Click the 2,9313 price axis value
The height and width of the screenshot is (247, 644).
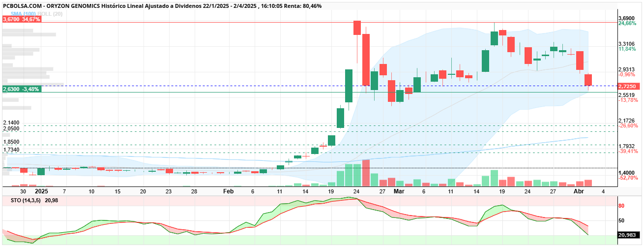click(628, 69)
